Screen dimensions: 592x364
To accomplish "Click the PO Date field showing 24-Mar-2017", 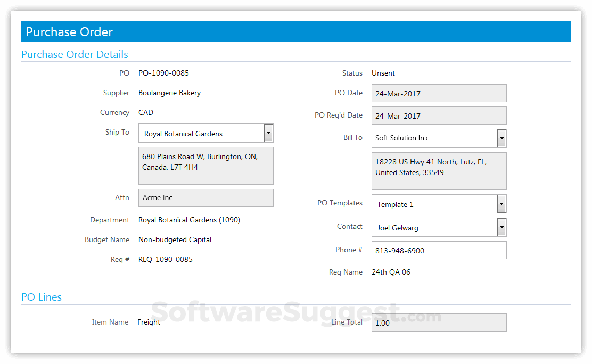I will pyautogui.click(x=439, y=93).
